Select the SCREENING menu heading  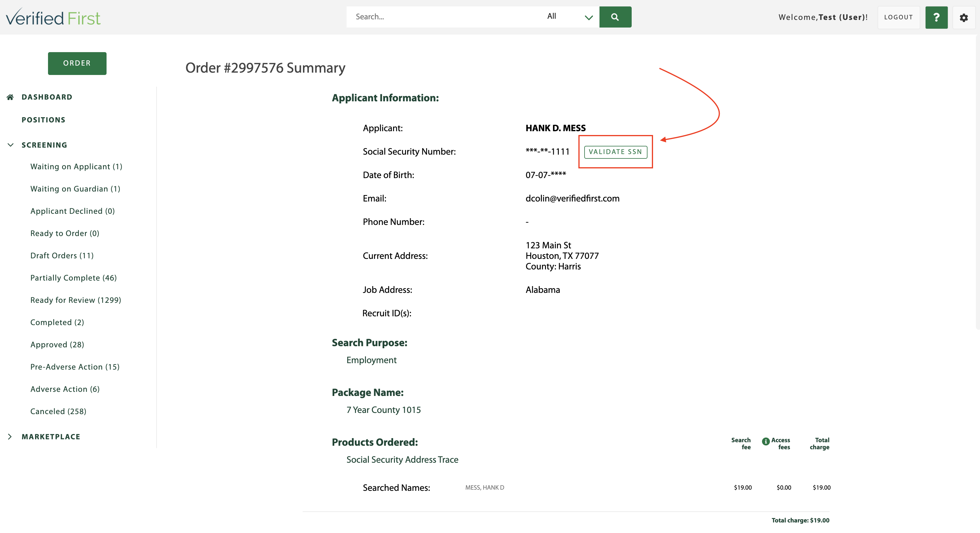(44, 145)
